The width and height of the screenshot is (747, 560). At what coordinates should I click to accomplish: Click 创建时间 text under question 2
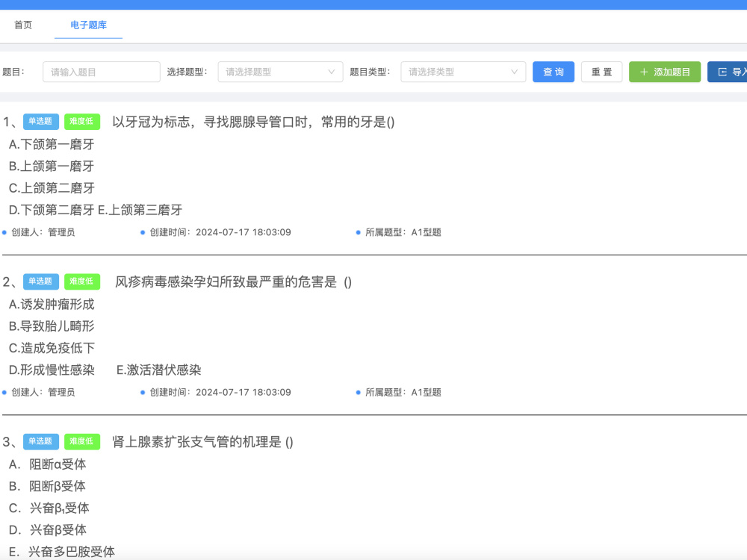point(220,393)
